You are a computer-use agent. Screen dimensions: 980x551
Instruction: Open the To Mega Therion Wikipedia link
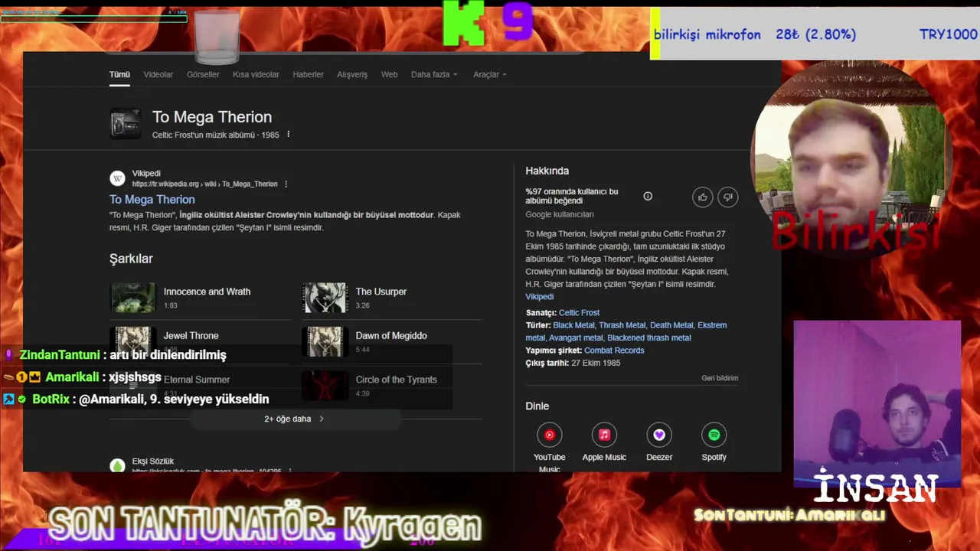click(152, 199)
